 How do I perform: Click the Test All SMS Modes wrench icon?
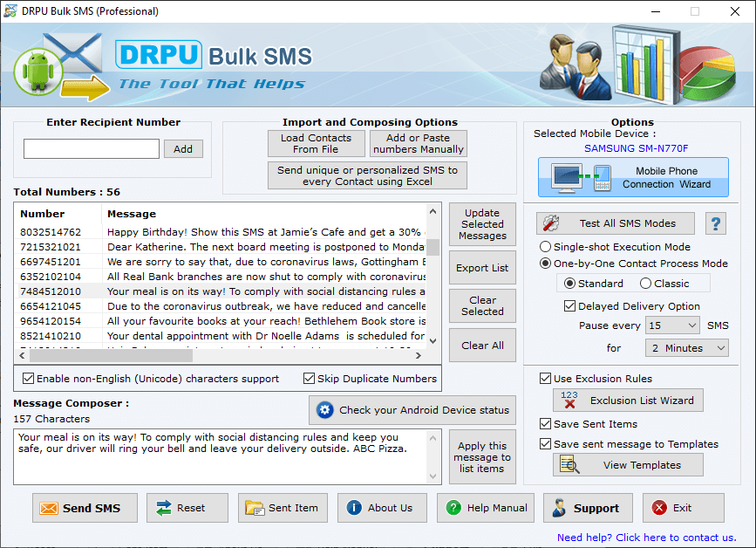point(550,223)
